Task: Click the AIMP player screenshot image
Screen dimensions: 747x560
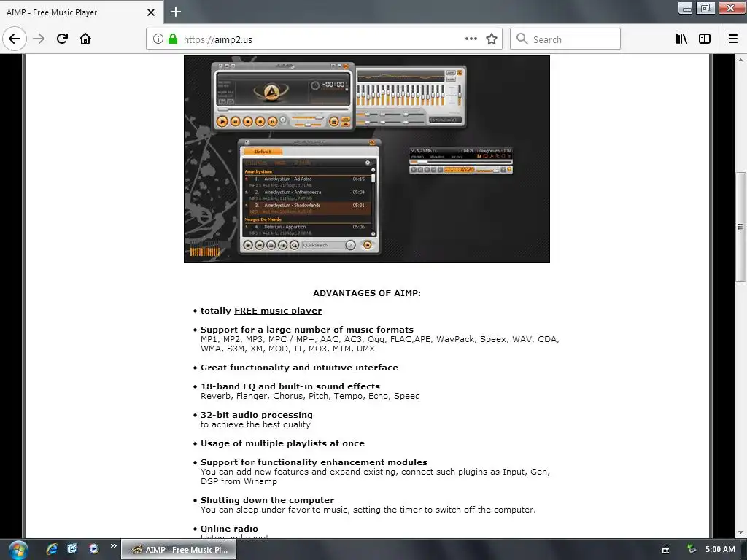Action: 367,158
